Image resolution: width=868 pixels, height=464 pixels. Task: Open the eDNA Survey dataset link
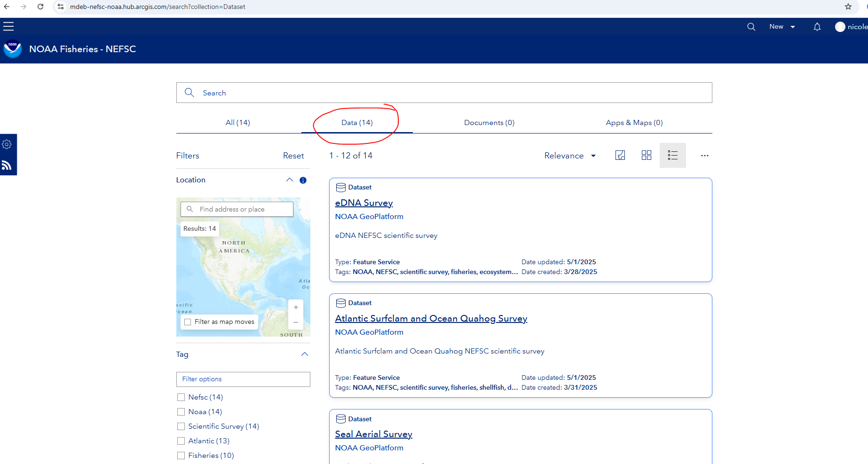pos(364,203)
